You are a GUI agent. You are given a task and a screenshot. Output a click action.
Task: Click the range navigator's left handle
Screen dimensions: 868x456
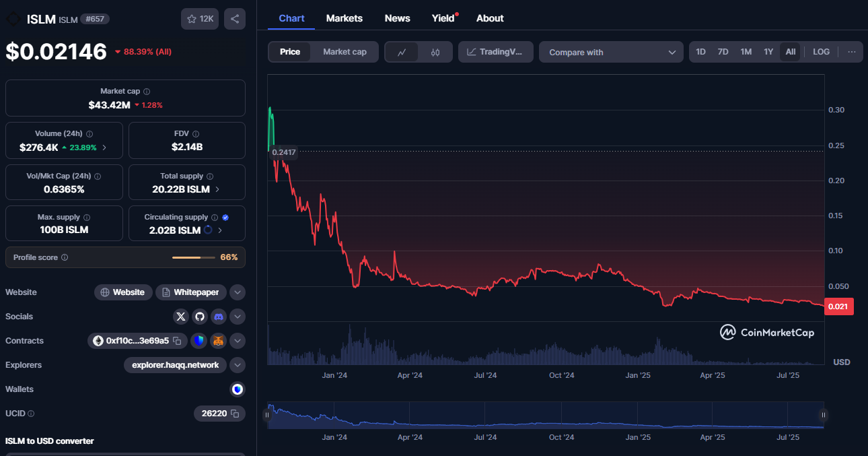point(267,416)
